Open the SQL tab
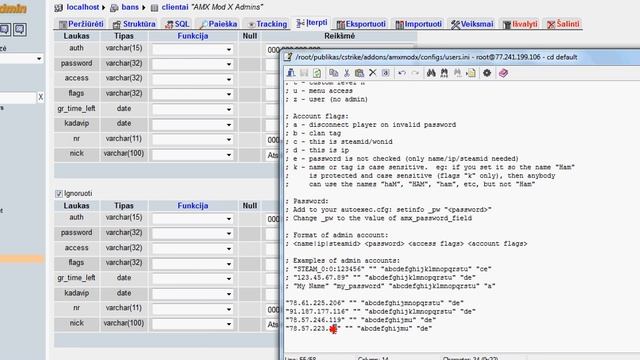Viewport: 640px width, 360px height. point(177,24)
